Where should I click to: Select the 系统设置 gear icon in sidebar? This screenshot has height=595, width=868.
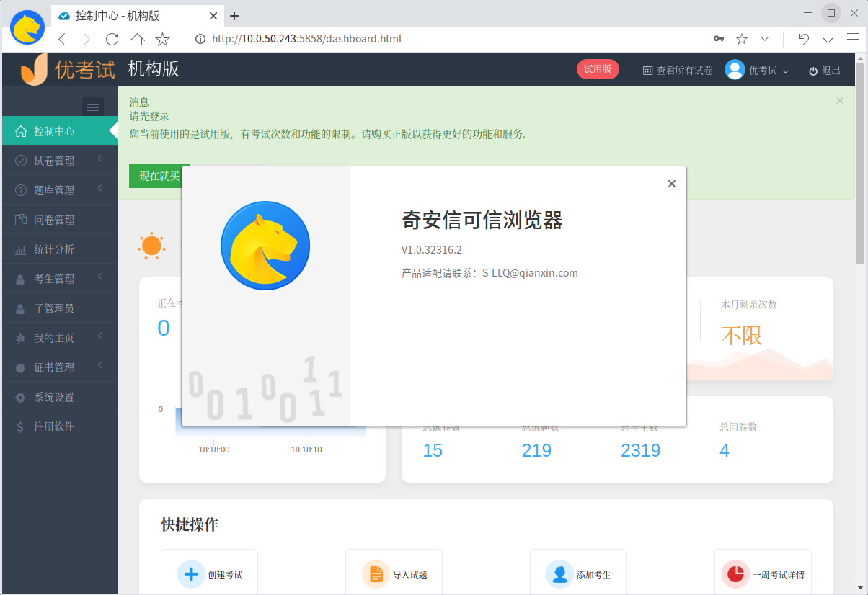click(22, 396)
